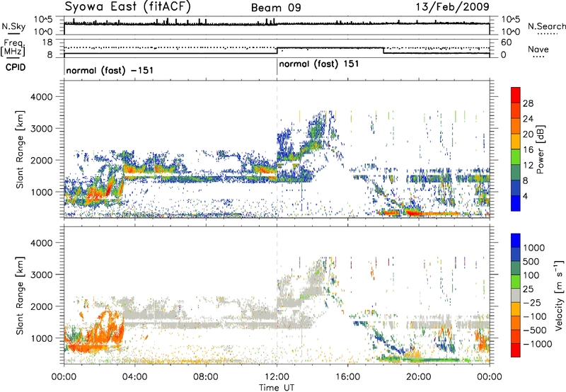566x392 pixels.
Task: Click the date '13/Feb/2009'
Action: 452,6
